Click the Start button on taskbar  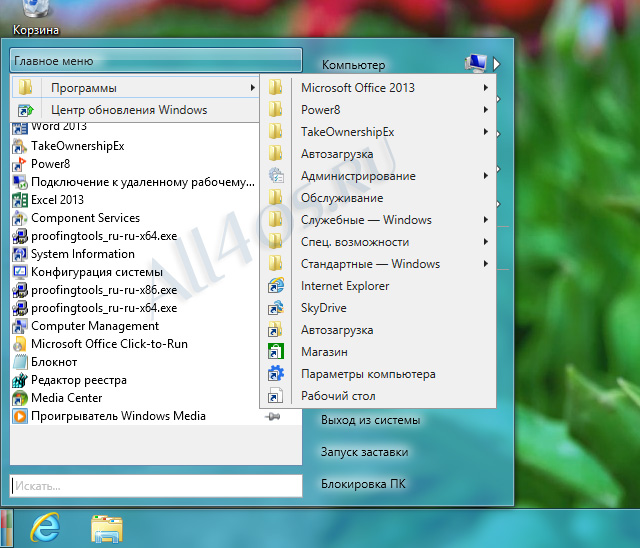tap(6, 528)
